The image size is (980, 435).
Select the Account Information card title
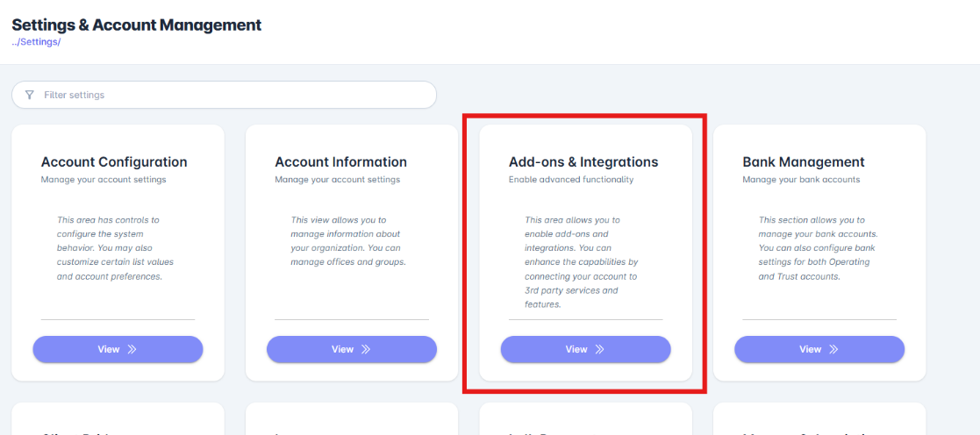340,162
